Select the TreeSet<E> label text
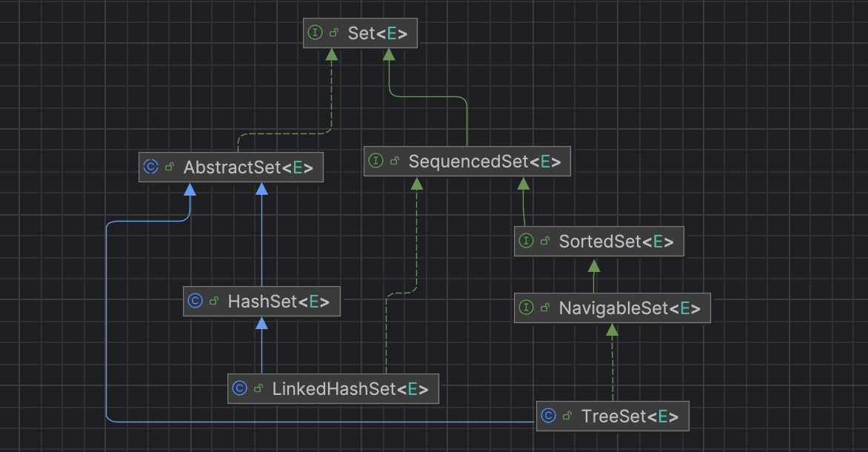 [x=630, y=416]
